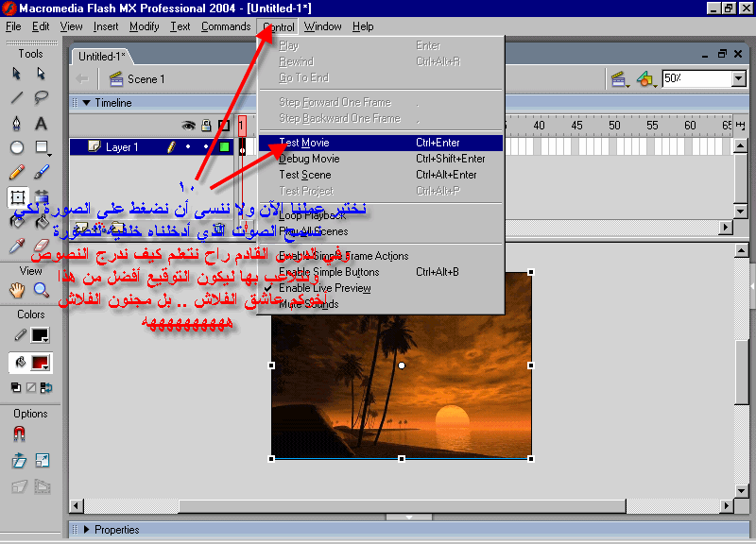Open the zoom percentage dropdown
The height and width of the screenshot is (544, 756).
(x=738, y=78)
